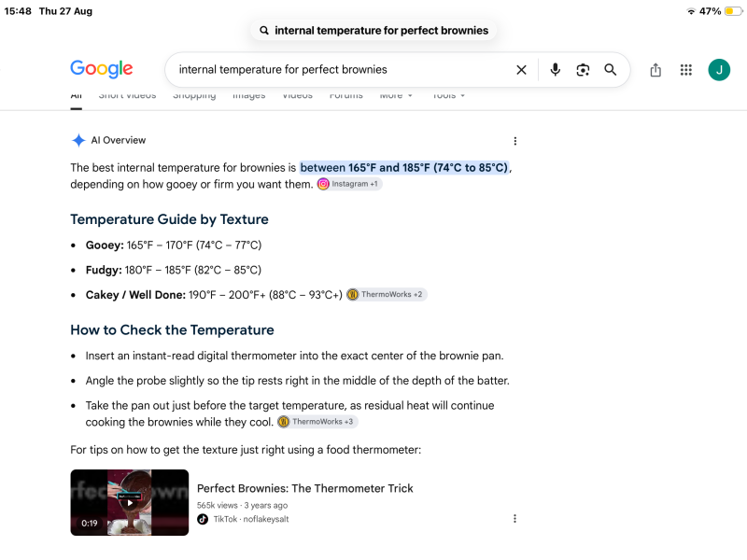Submit search using magnifying glass icon
The width and height of the screenshot is (747, 560).
[611, 70]
